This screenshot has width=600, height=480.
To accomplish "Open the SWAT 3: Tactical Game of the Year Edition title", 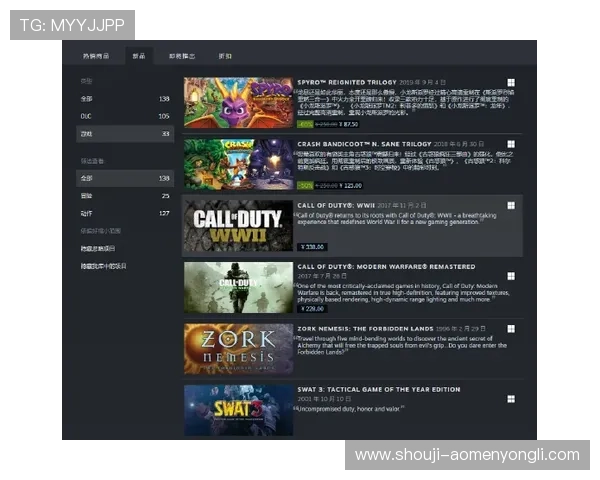I will [x=378, y=389].
